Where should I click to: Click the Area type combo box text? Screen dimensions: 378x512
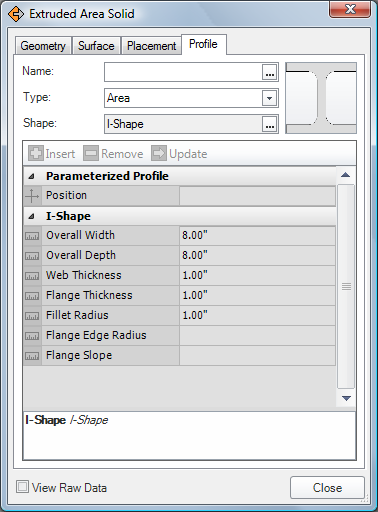coord(118,98)
